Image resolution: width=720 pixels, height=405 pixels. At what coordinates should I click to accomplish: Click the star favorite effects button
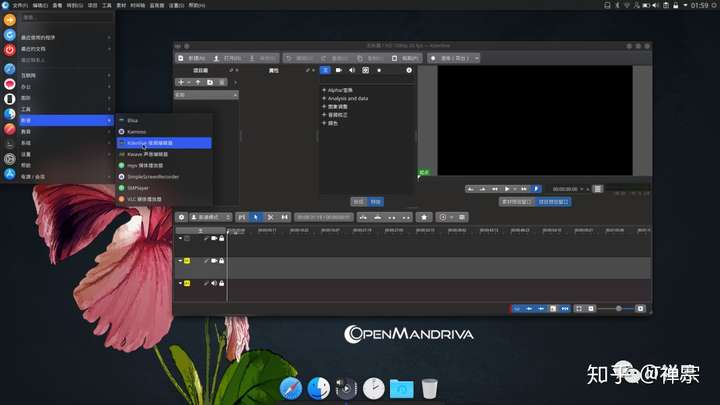424,217
